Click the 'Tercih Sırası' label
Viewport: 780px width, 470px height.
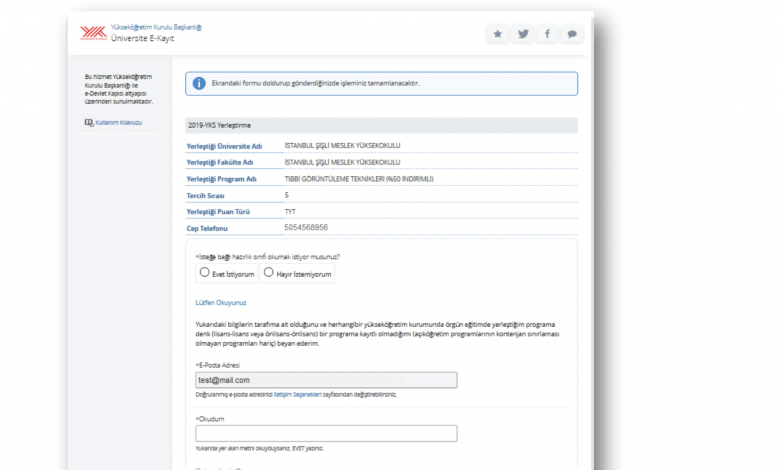(205, 195)
